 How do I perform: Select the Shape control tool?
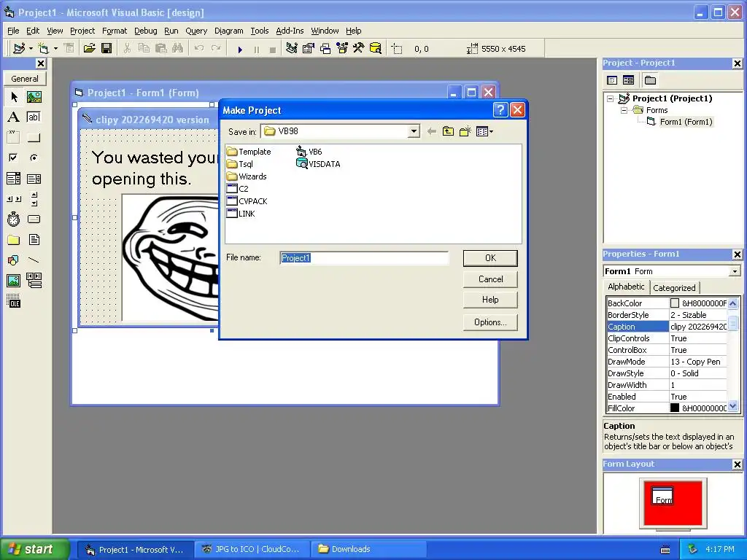(14, 260)
